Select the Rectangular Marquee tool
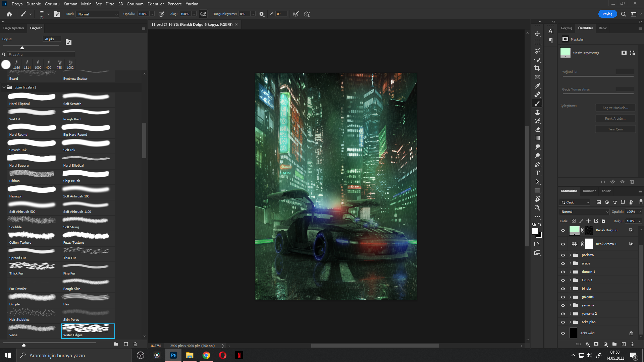The height and width of the screenshot is (362, 644). (537, 42)
